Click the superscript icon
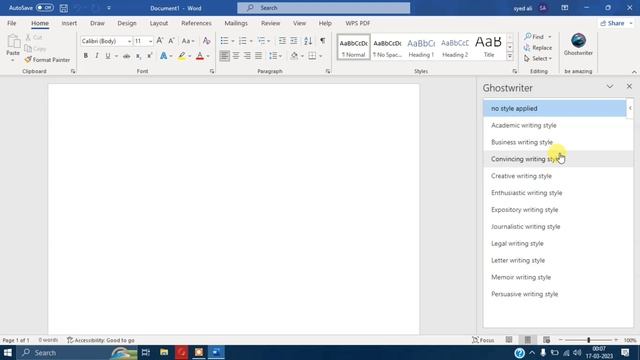The height and width of the screenshot is (360, 640). point(150,56)
